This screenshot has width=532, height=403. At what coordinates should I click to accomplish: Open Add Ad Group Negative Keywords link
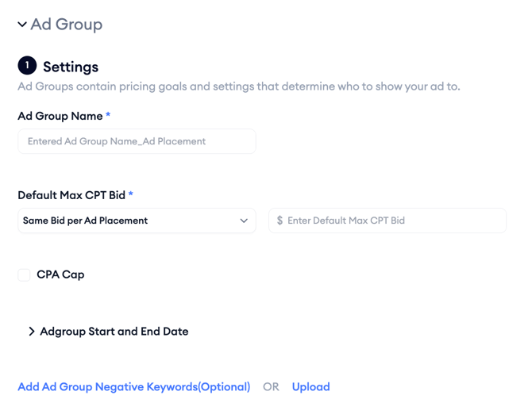click(133, 387)
